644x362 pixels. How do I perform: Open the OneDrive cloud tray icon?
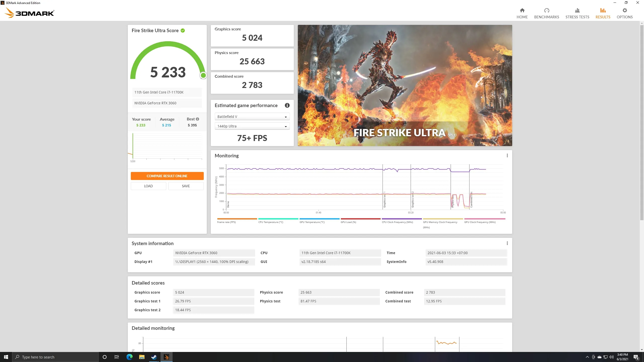(x=599, y=357)
